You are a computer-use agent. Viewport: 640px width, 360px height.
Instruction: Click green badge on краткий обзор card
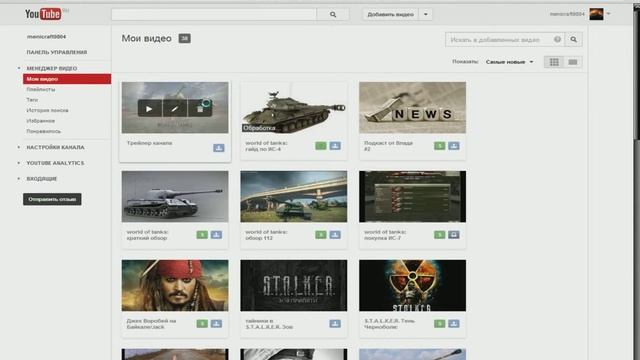click(202, 235)
